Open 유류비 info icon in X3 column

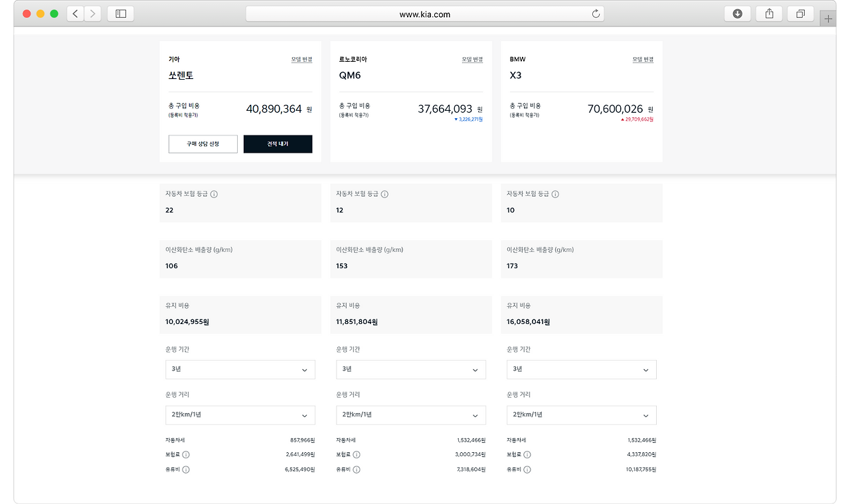click(x=527, y=469)
